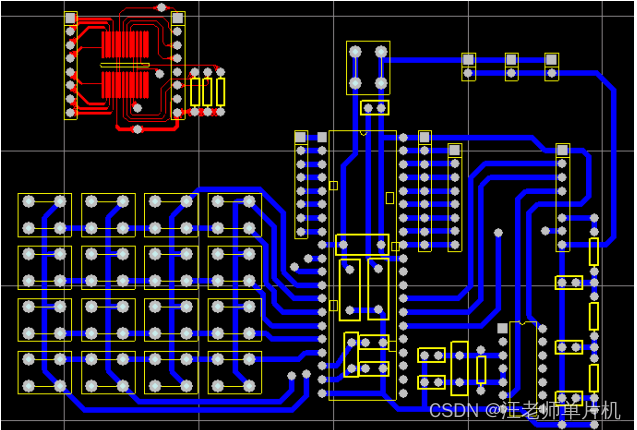Select the four-pad footprint above the main chip

[x=368, y=68]
